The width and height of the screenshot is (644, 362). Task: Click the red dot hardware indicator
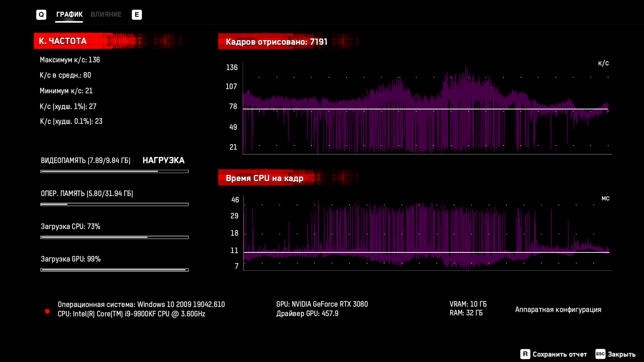point(47,311)
